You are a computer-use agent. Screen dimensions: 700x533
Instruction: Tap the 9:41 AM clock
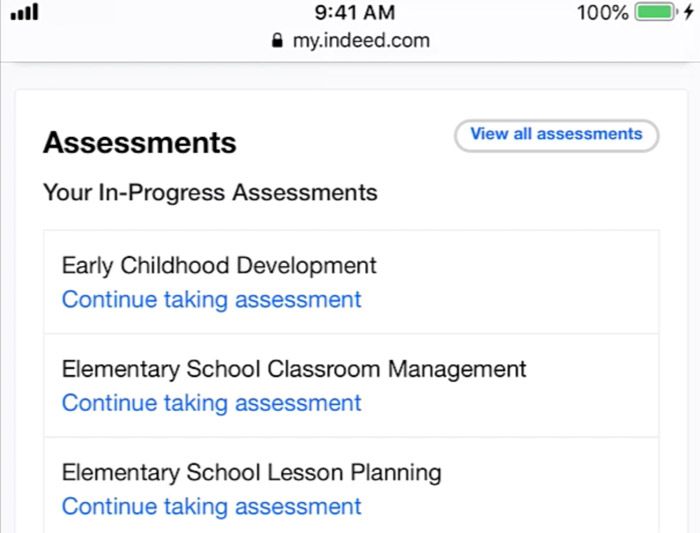pos(355,13)
